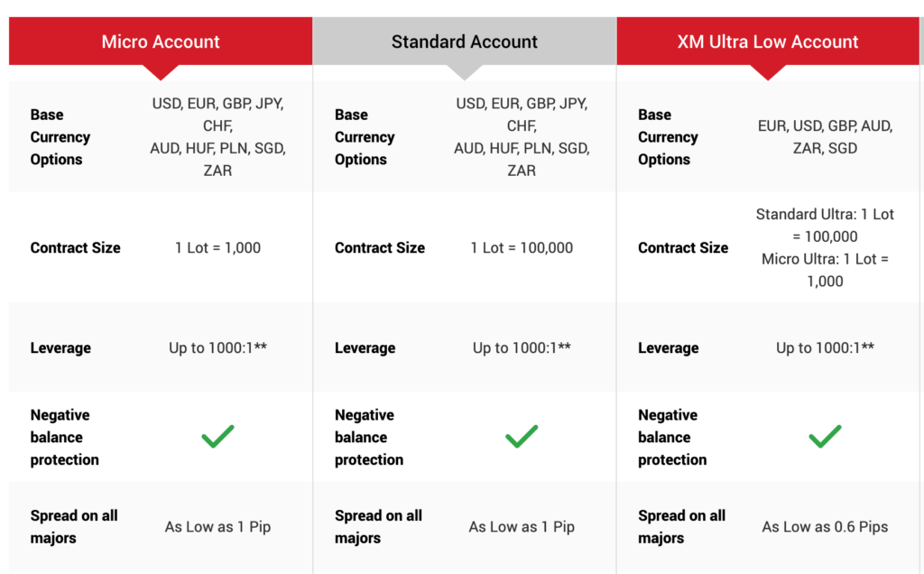This screenshot has width=924, height=574.
Task: Click XM Ultra Low 'Up to 1000:1**' value
Action: pyautogui.click(x=825, y=347)
